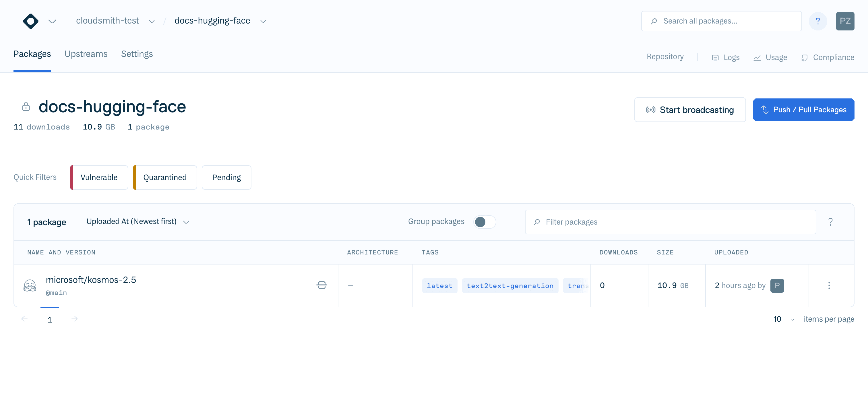Viewport: 868px width, 417px height.
Task: Toggle the Group packages switch
Action: click(484, 222)
